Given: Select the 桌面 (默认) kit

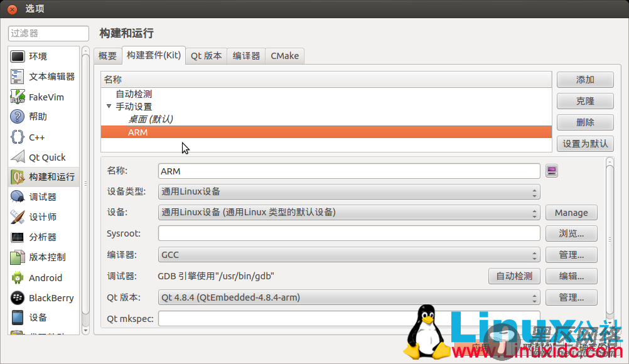Looking at the screenshot, I should pyautogui.click(x=326, y=119).
